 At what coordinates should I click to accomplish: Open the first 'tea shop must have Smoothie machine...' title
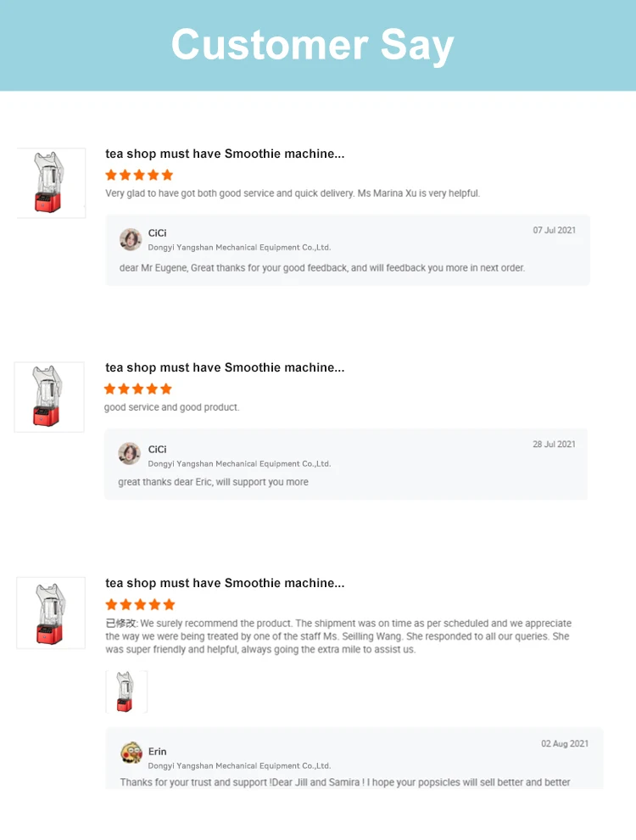tap(225, 154)
